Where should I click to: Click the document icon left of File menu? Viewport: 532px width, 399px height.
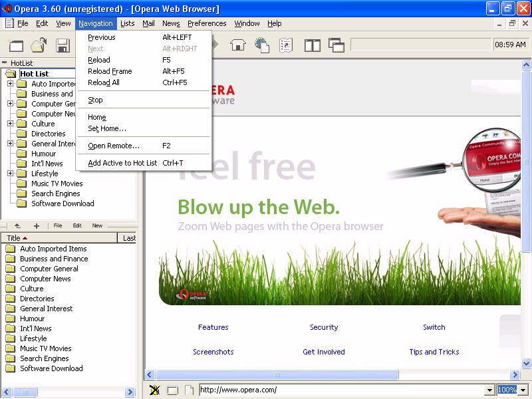tap(9, 23)
